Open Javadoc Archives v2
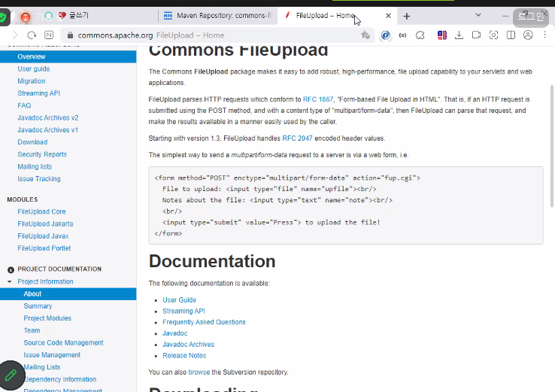 pyautogui.click(x=48, y=118)
